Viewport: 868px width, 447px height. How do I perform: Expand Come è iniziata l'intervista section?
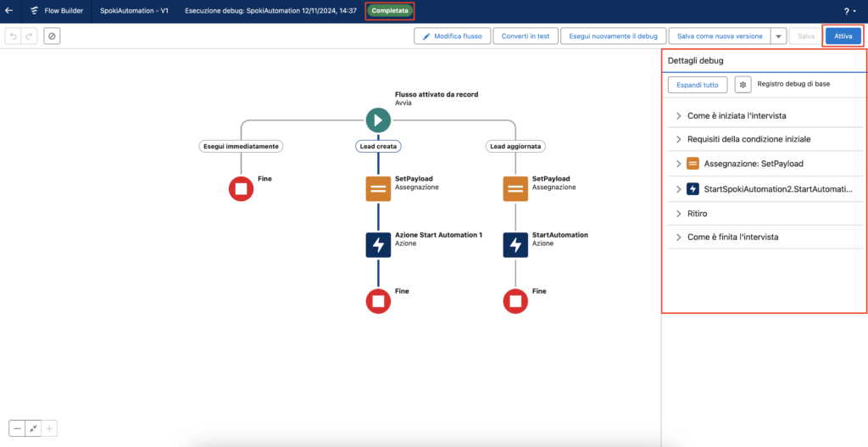(x=678, y=115)
